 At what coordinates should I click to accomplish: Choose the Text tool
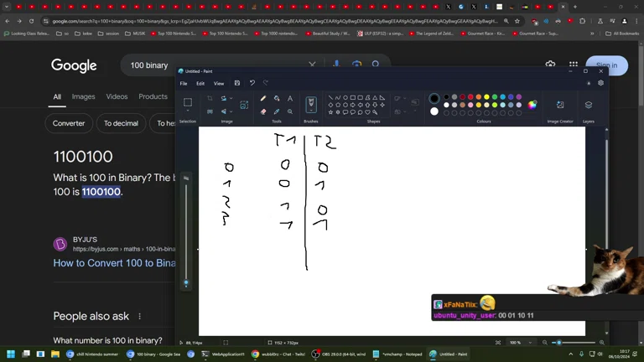[290, 98]
